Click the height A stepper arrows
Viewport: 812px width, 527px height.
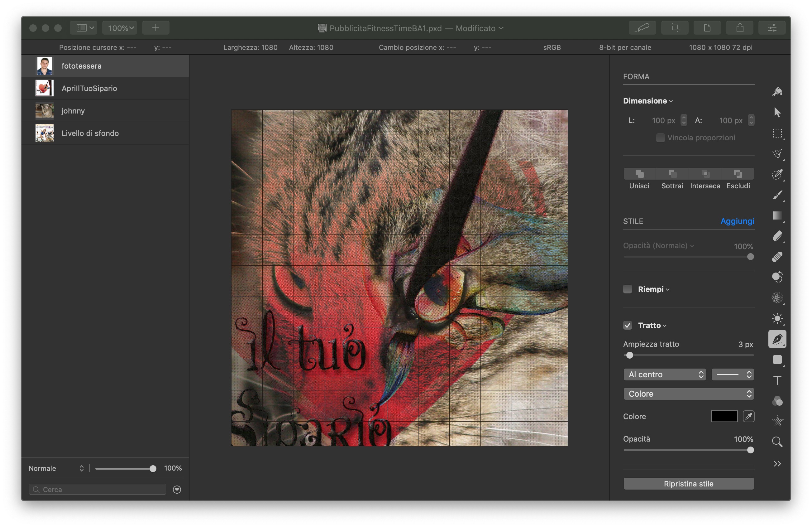(x=751, y=120)
